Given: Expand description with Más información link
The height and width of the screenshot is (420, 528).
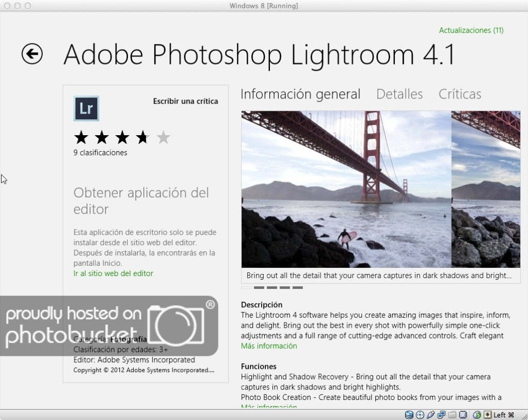Looking at the screenshot, I should coord(269,346).
